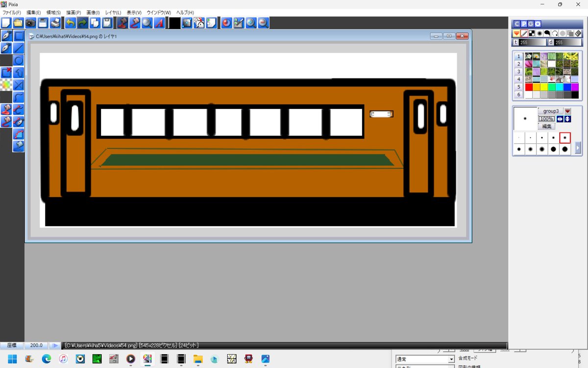
Task: Open the 表示(V) menu
Action: coord(134,12)
